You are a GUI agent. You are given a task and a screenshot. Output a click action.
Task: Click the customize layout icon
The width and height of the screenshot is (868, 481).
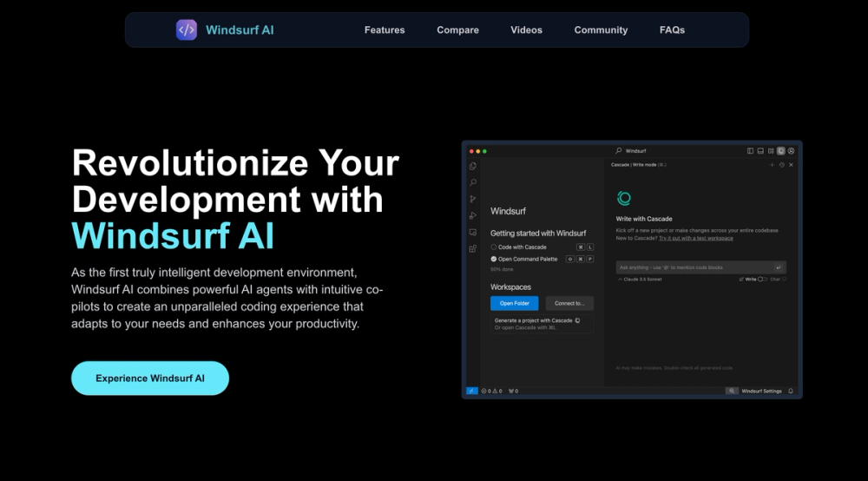point(771,150)
